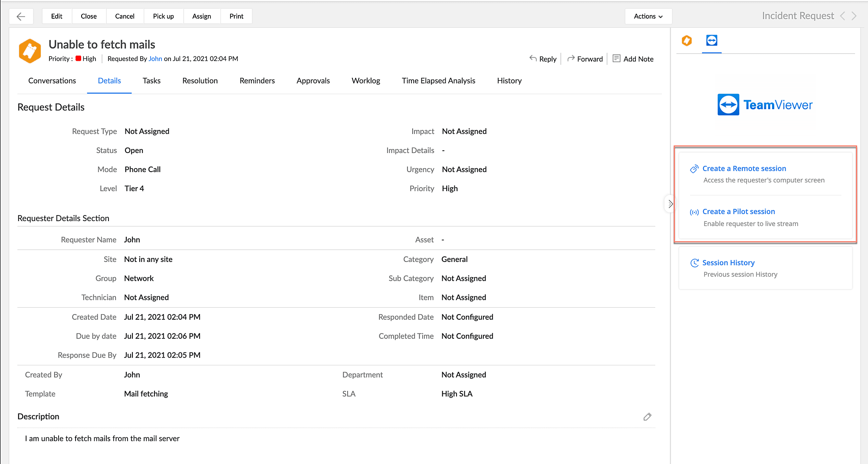Click the Reply arrow icon
This screenshot has width=868, height=464.
tap(533, 58)
